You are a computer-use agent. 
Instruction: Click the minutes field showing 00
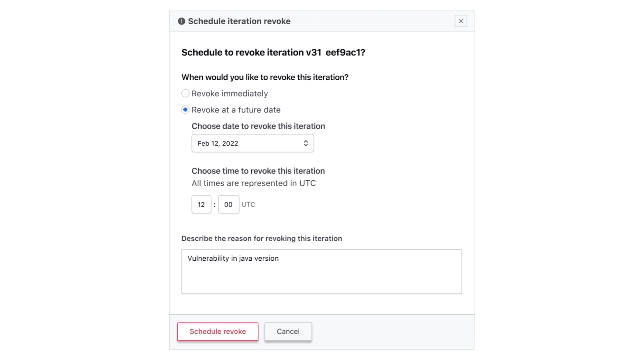[x=228, y=205]
